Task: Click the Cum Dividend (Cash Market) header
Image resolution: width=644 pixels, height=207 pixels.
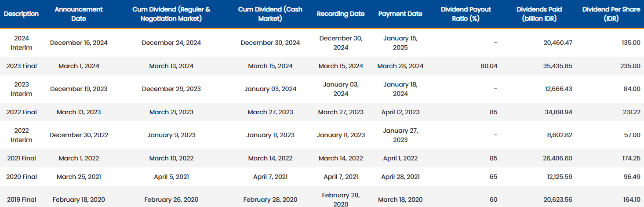Action: (270, 14)
